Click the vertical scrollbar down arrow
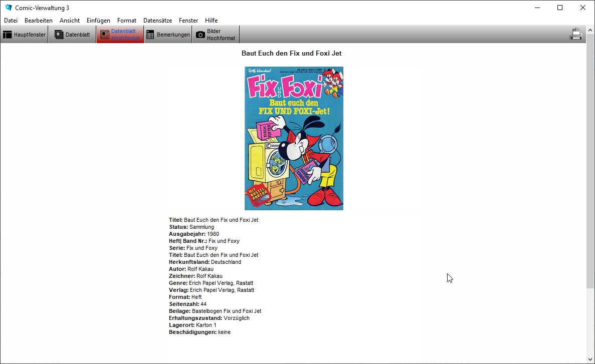This screenshot has width=595, height=364. pos(590,359)
